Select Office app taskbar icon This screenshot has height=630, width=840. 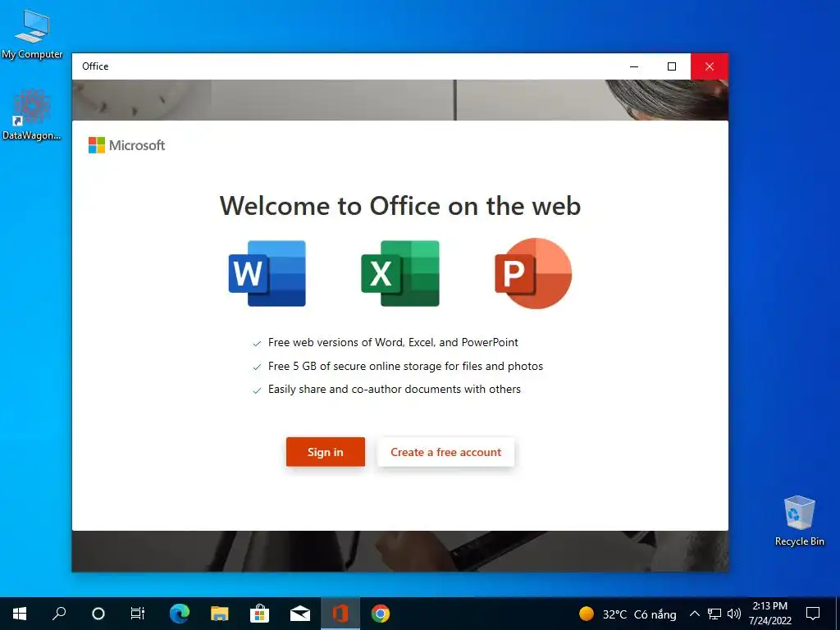coord(340,614)
